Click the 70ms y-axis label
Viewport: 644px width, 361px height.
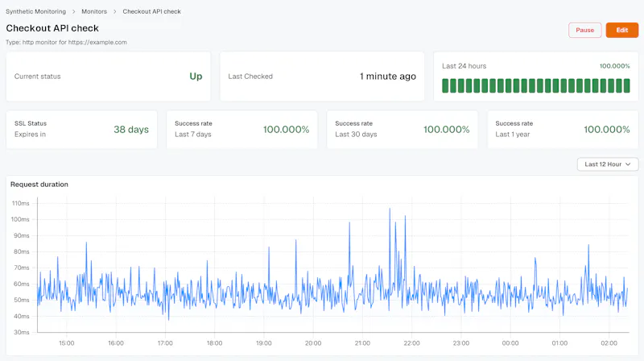click(22, 268)
